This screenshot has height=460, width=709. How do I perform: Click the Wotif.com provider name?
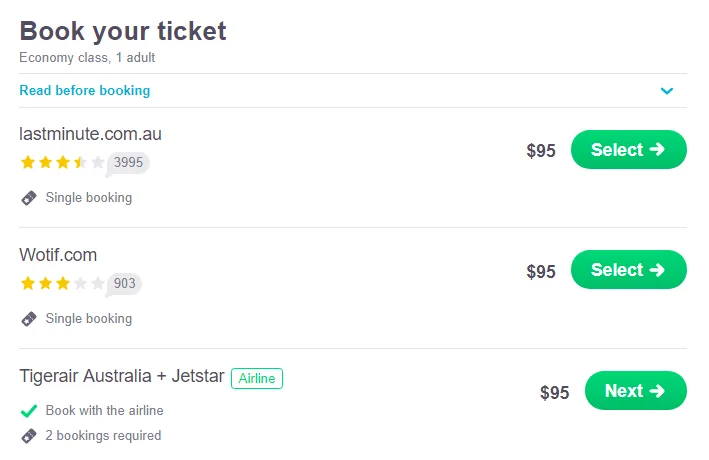(x=58, y=255)
